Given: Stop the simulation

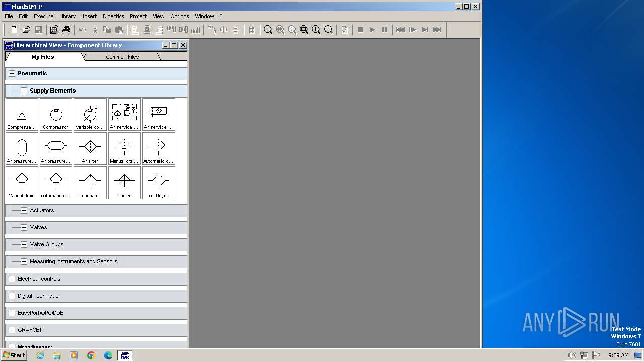Looking at the screenshot, I should pos(360,30).
